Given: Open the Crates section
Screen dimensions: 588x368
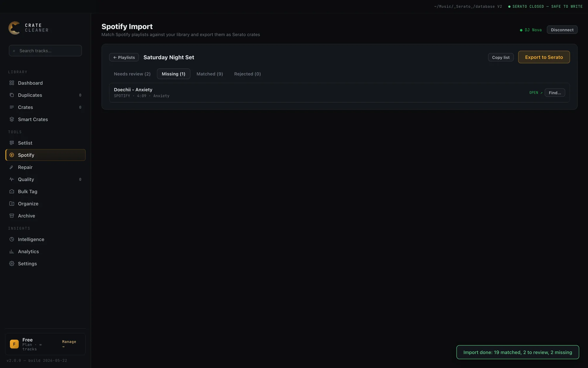Looking at the screenshot, I should (46, 107).
